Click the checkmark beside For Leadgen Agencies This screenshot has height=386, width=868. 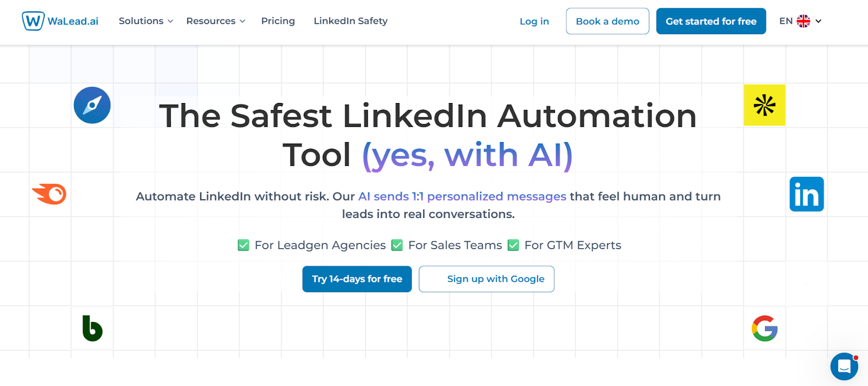[x=242, y=245]
